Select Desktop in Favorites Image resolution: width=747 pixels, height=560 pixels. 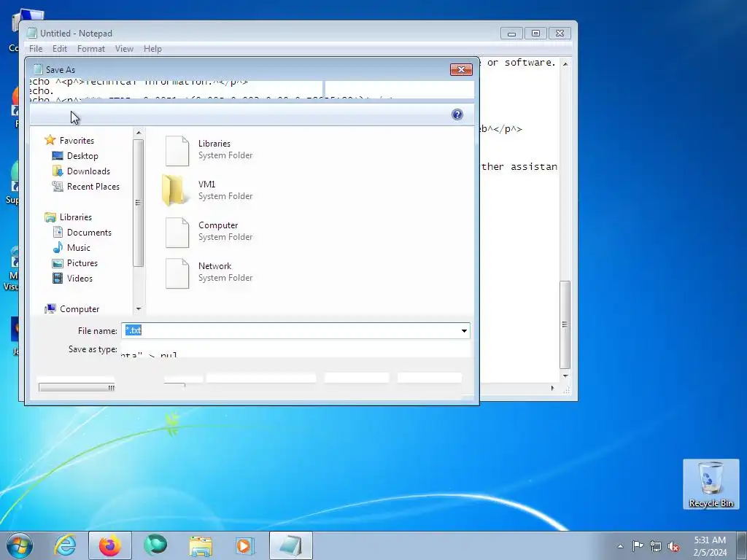82,156
